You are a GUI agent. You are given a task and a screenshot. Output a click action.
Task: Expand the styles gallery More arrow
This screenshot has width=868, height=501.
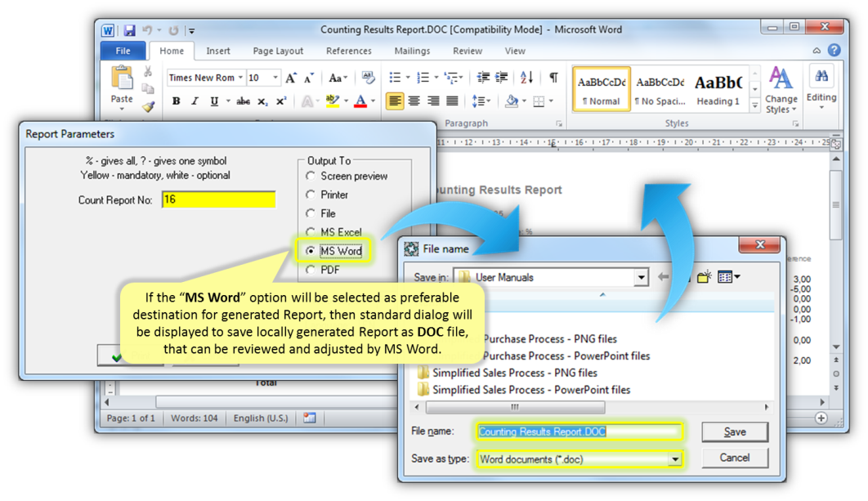754,105
